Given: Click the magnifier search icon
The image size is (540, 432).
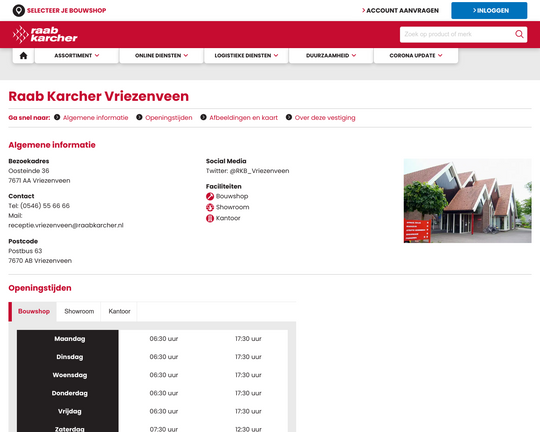Looking at the screenshot, I should tap(519, 34).
